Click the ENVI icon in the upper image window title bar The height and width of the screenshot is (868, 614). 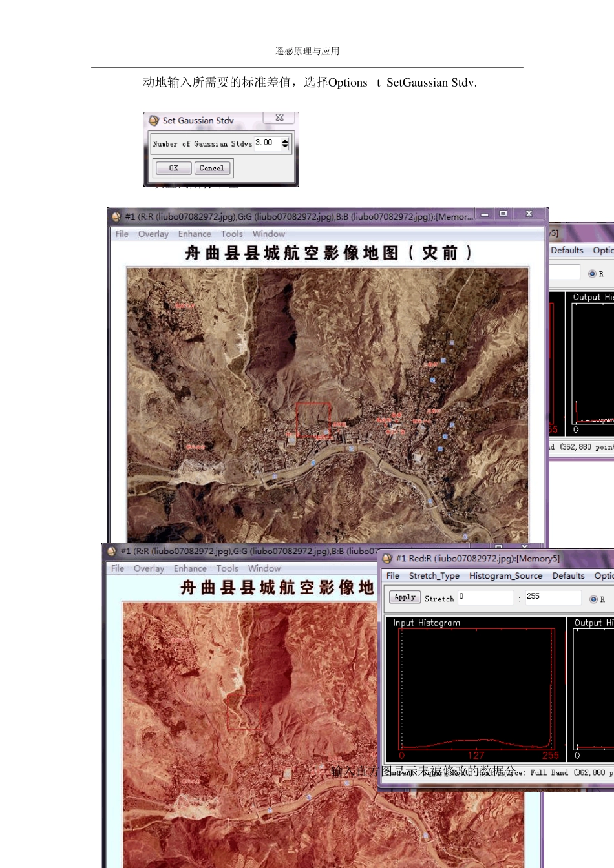coord(116,217)
